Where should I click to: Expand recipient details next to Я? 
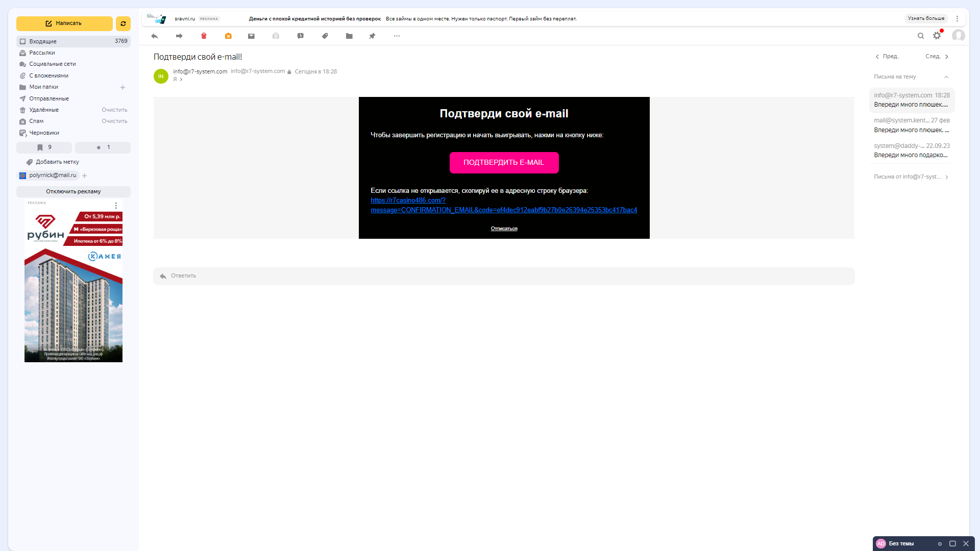(181, 80)
